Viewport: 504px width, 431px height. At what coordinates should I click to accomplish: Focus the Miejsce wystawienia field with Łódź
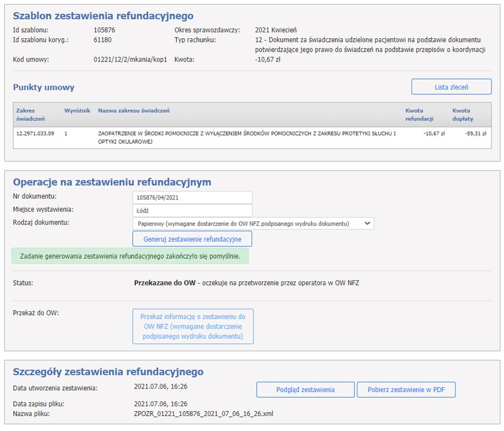192,211
